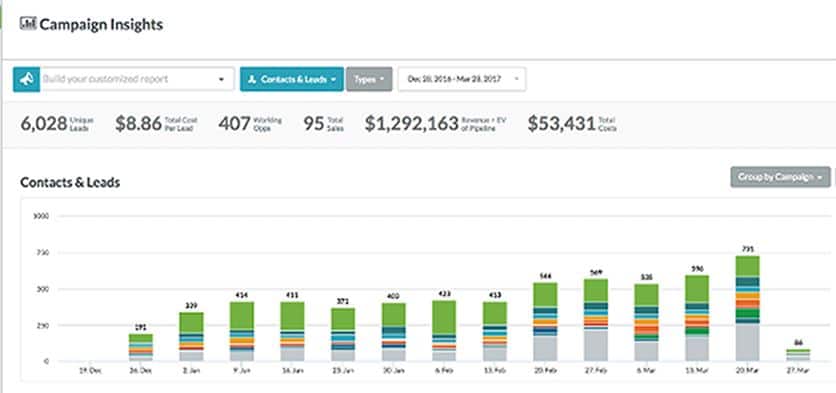The height and width of the screenshot is (393, 836).
Task: Select the large green segment of the 6 Feb bar
Action: (444, 318)
